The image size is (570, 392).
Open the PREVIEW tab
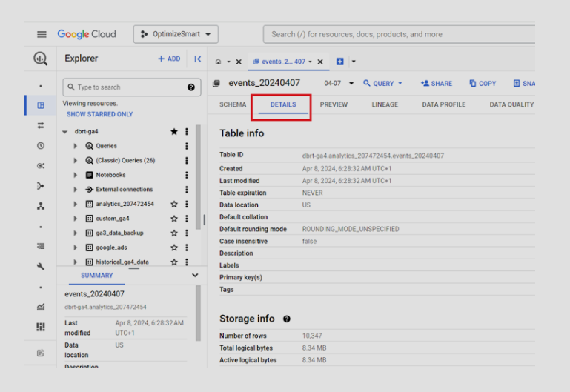[334, 104]
